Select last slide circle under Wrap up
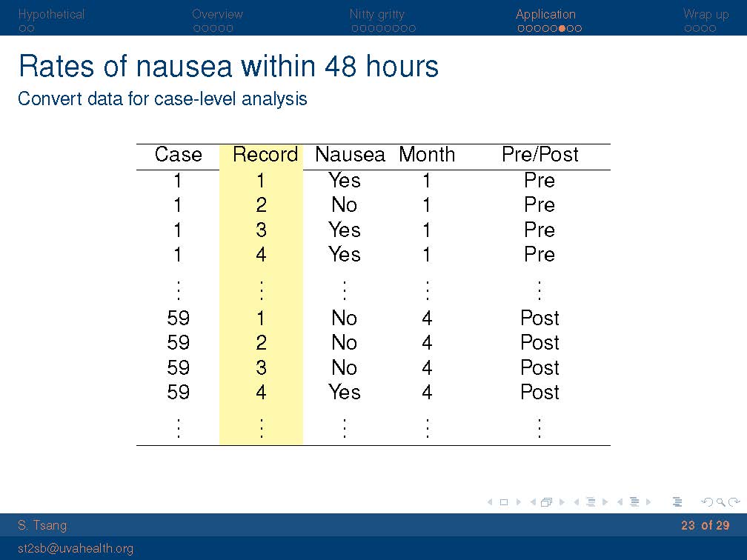 (712, 29)
